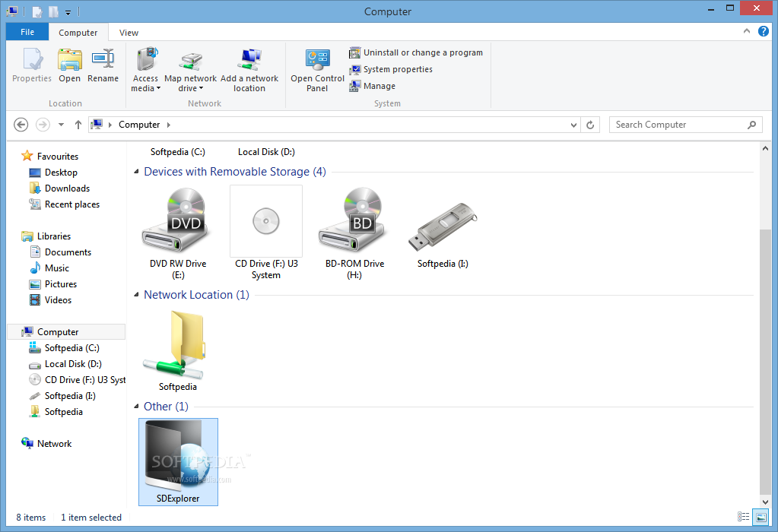Select the Softpedia network location folder
The width and height of the screenshot is (778, 532).
178,350
